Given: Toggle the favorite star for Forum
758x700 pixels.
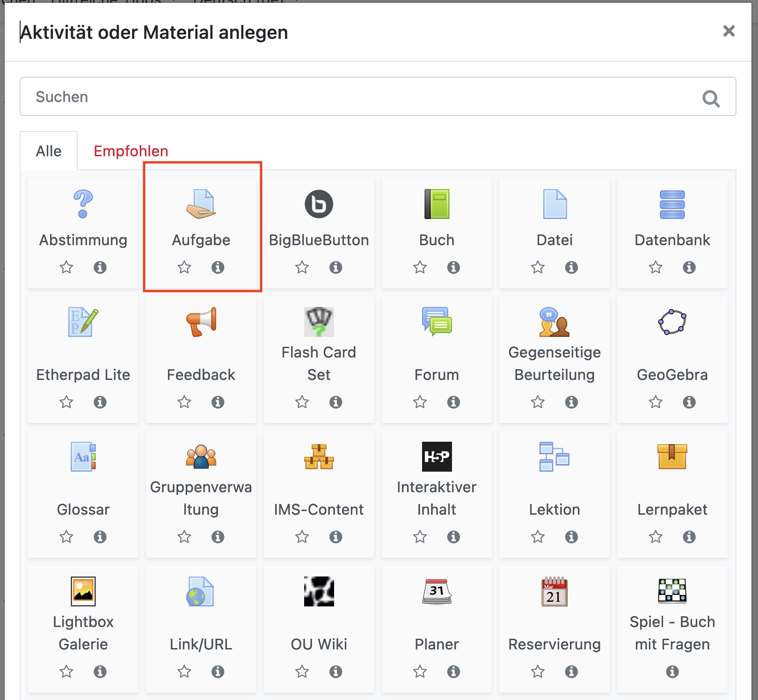Looking at the screenshot, I should click(420, 402).
